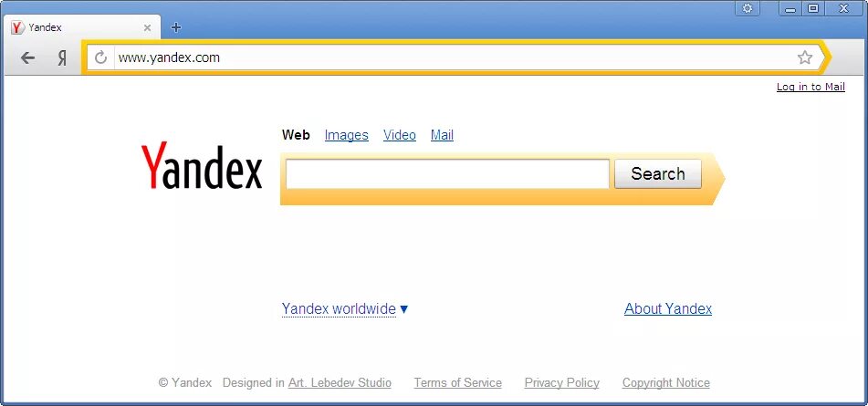Viewport: 868px width, 406px height.
Task: Switch to Images search
Action: [347, 135]
